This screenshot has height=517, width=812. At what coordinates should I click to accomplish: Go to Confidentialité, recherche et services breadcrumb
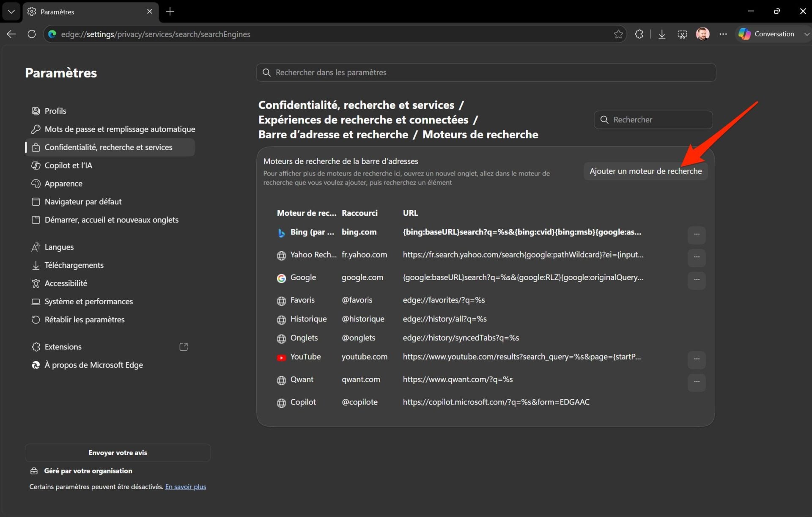click(x=356, y=105)
